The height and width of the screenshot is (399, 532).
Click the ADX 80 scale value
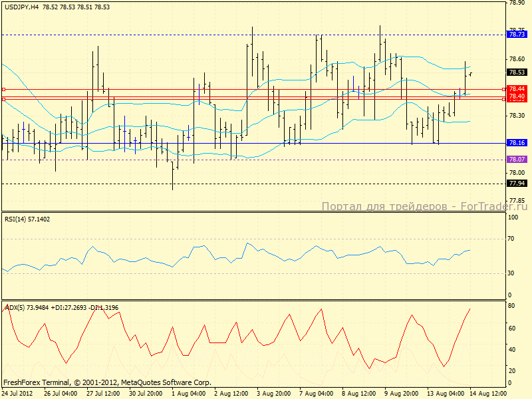pyautogui.click(x=513, y=307)
